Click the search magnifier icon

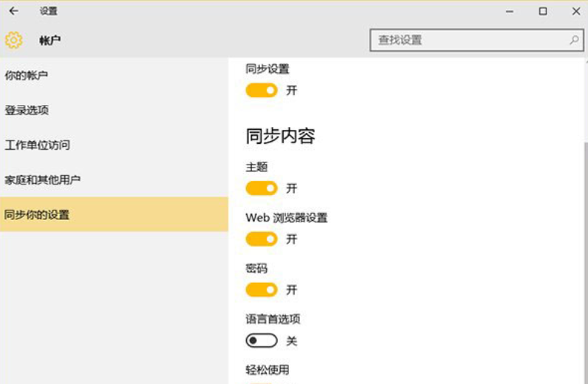573,40
